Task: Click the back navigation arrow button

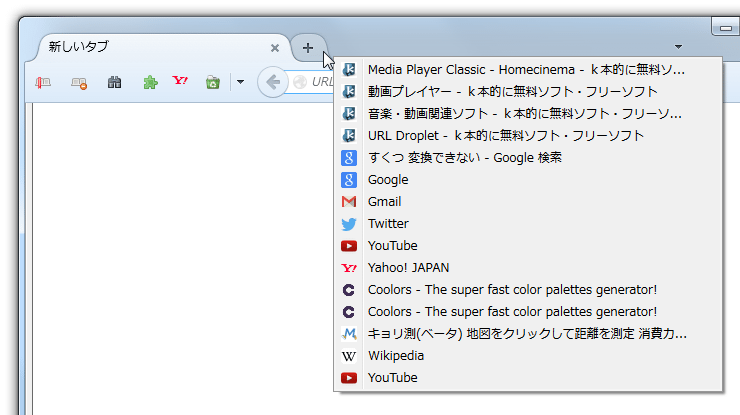Action: click(272, 82)
